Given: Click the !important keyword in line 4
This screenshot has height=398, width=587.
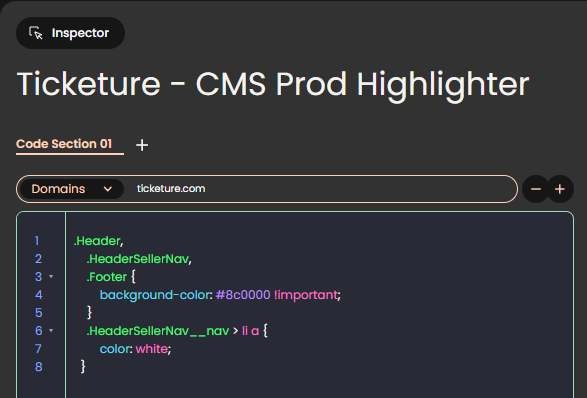Looking at the screenshot, I should (305, 295).
